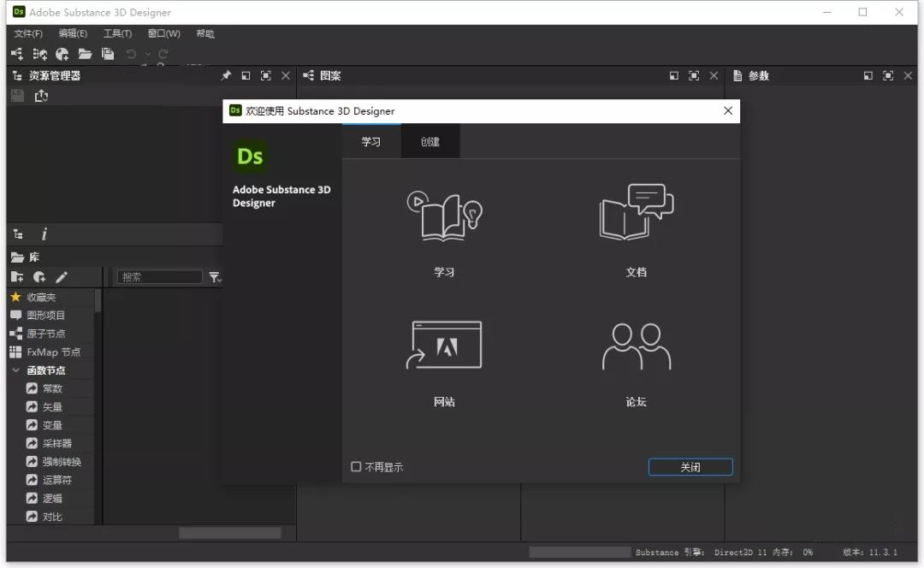Click the open folder toolbar icon
The height and width of the screenshot is (568, 924).
[x=85, y=54]
